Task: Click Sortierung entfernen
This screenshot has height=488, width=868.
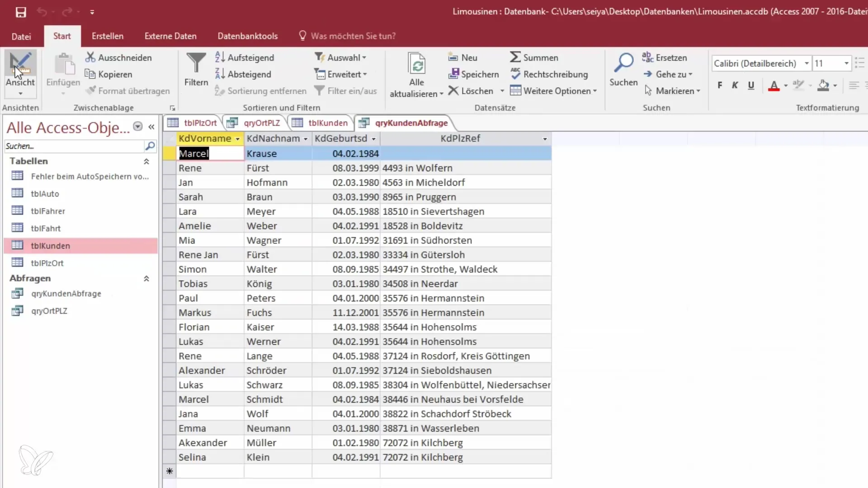Action: (261, 91)
